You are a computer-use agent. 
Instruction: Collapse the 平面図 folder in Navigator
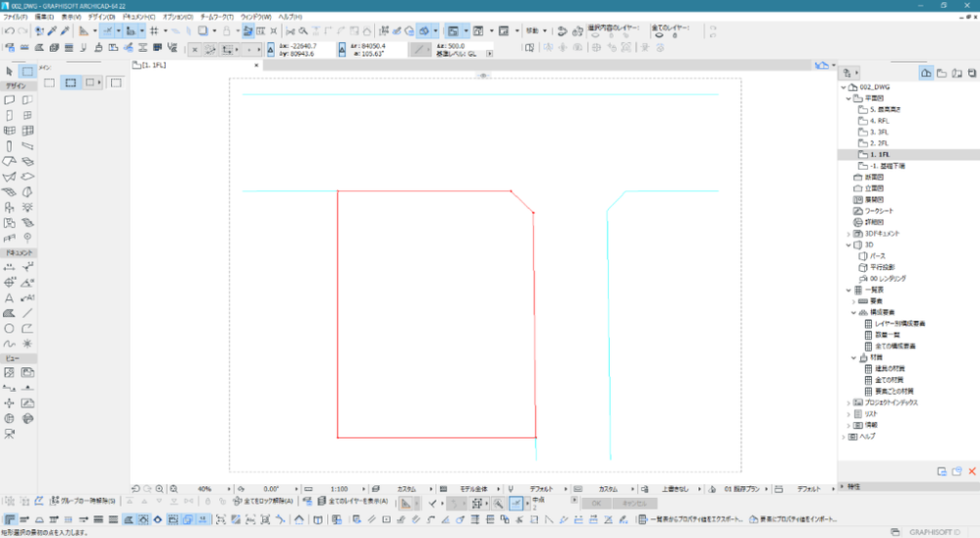848,98
